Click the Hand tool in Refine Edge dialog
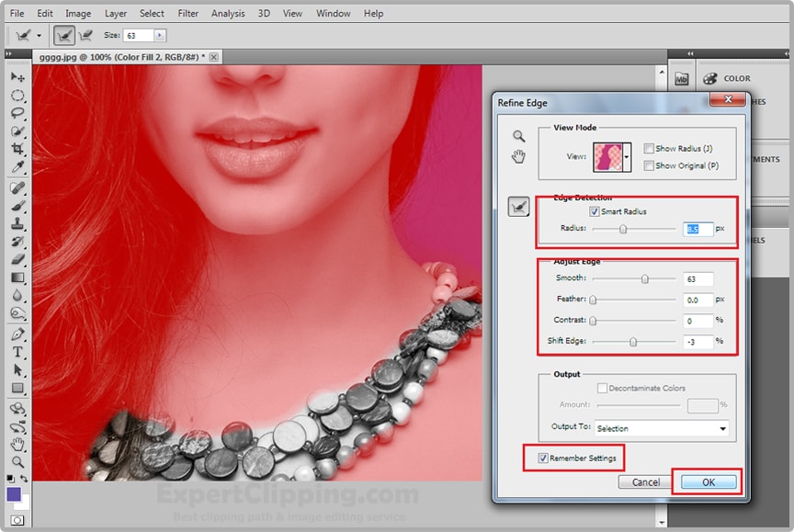 coord(519,156)
